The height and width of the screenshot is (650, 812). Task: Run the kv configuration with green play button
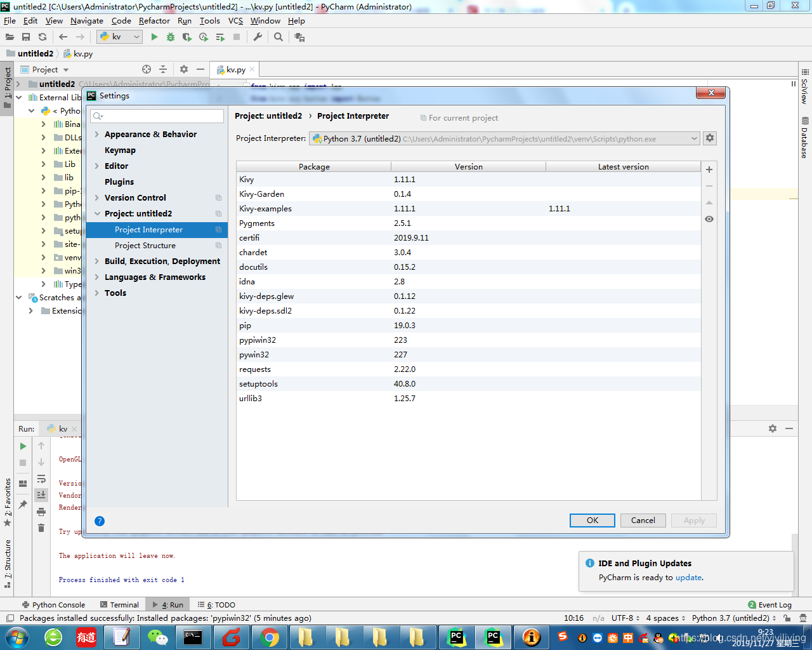pos(154,37)
